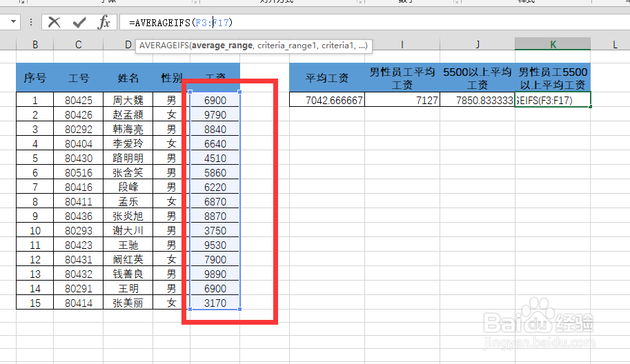The image size is (630, 364).
Task: Click employee ID cell 80516
Action: click(x=79, y=172)
